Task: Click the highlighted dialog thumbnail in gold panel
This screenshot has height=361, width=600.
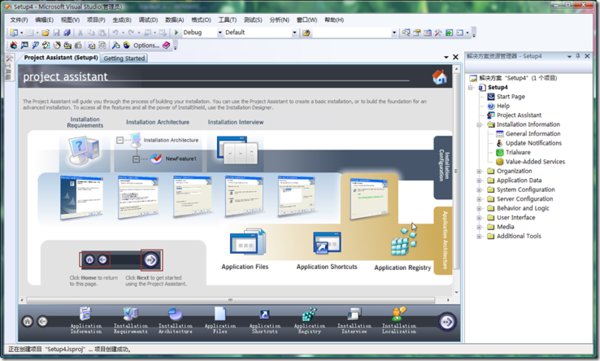Action: click(x=369, y=199)
